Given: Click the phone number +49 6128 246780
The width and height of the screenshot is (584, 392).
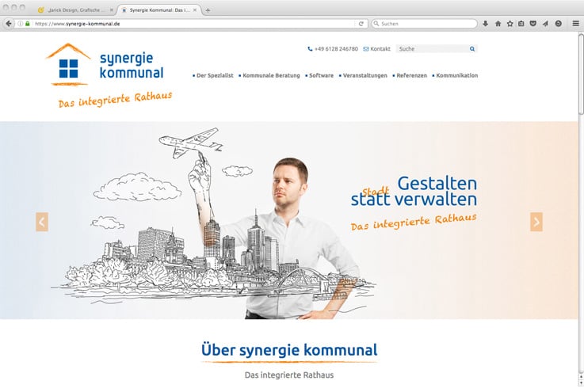Looking at the screenshot, I should [336, 49].
